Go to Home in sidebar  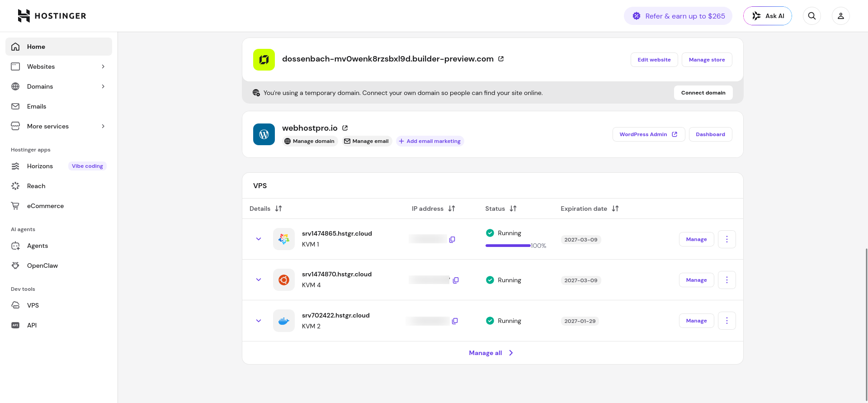(59, 47)
